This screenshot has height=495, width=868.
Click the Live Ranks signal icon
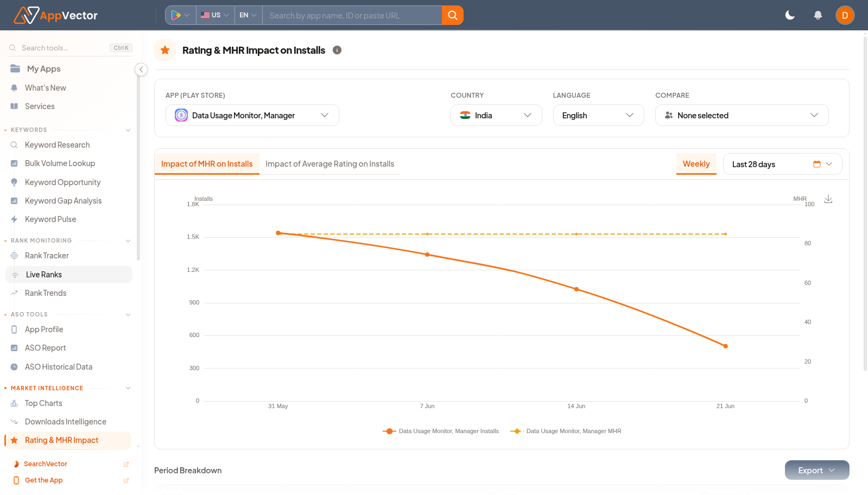(x=15, y=275)
